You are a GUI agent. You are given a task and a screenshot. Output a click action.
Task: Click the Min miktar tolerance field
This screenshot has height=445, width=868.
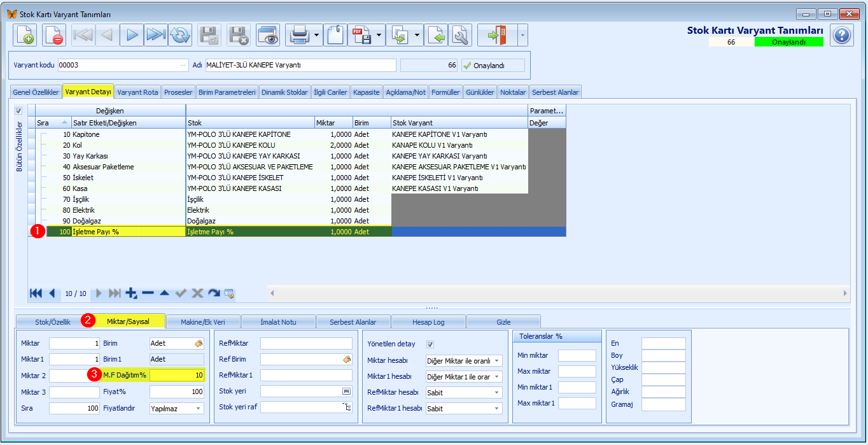coord(577,356)
